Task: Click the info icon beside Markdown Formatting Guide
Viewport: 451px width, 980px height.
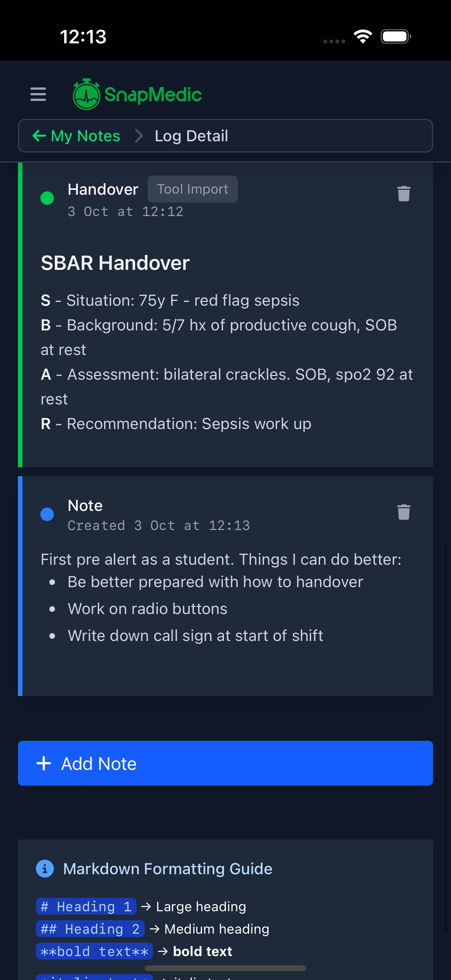Action: pyautogui.click(x=45, y=869)
